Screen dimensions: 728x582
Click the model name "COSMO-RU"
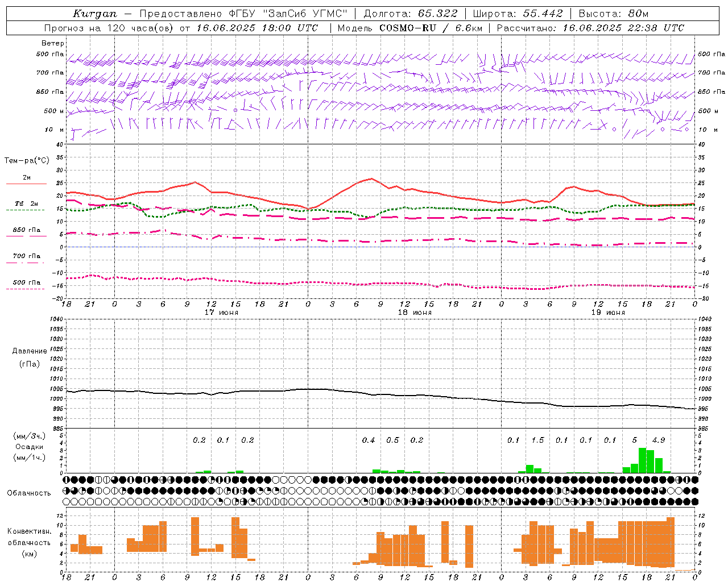[408, 28]
